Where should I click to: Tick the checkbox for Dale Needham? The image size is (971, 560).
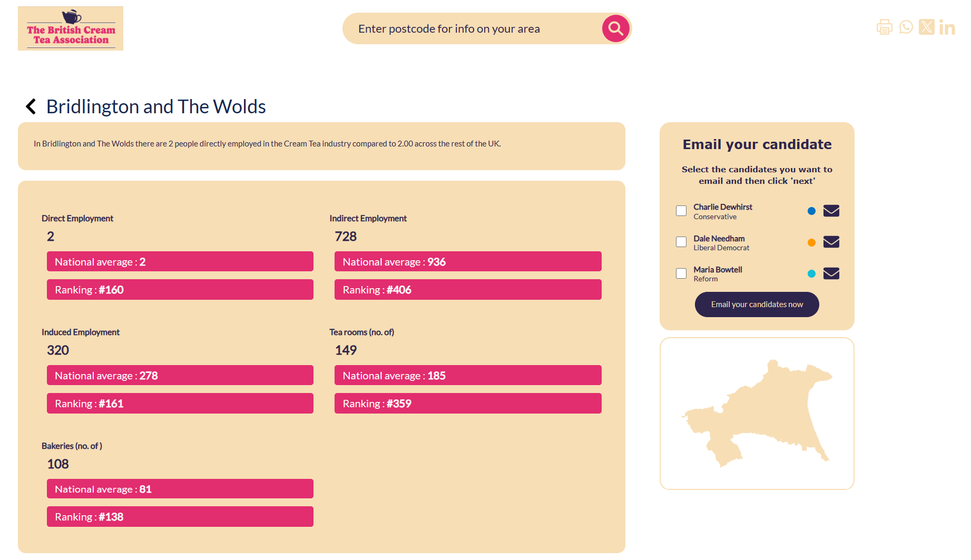pyautogui.click(x=681, y=242)
